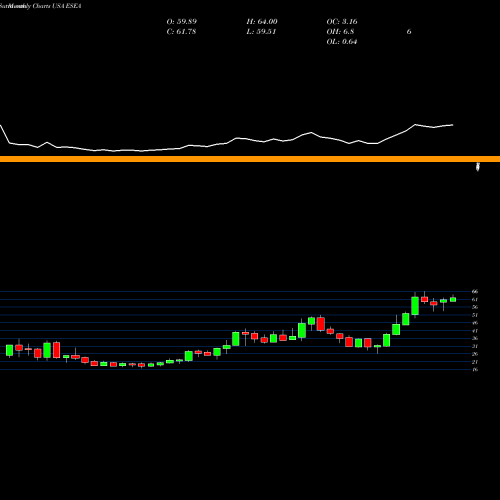Select the open value 'O: 59.89'

click(182, 22)
